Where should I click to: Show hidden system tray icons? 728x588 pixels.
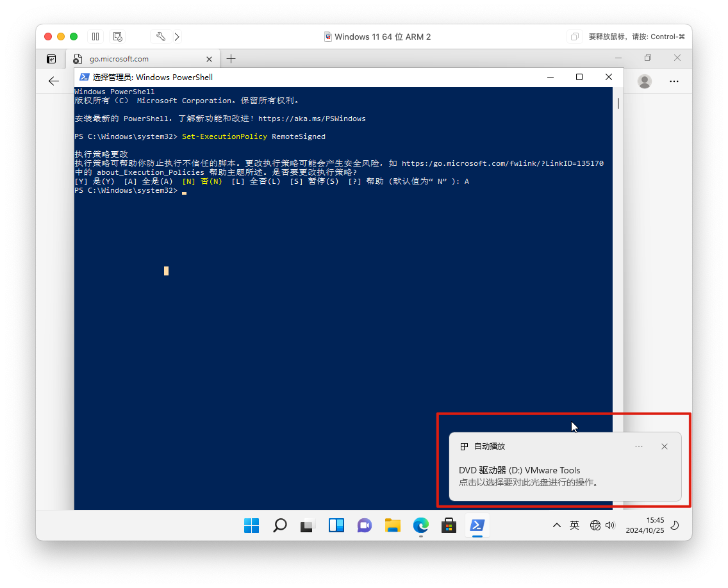(x=557, y=525)
